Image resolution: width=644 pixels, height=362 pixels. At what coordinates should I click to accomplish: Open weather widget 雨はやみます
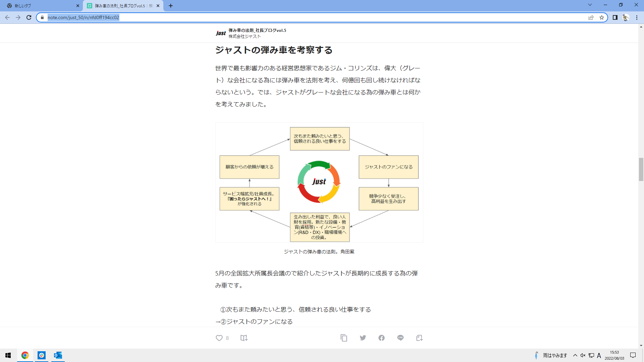coord(550,355)
